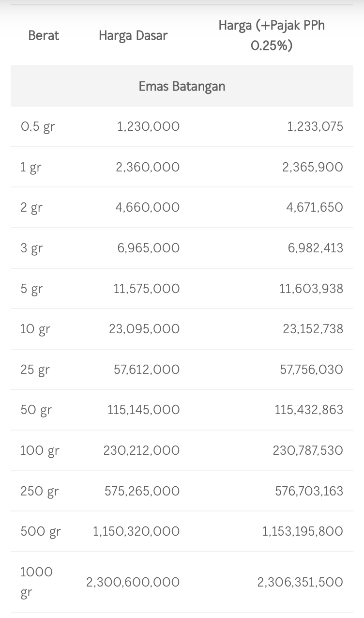Select taxed price 2,365,900
The width and height of the screenshot is (364, 618).
point(313,167)
